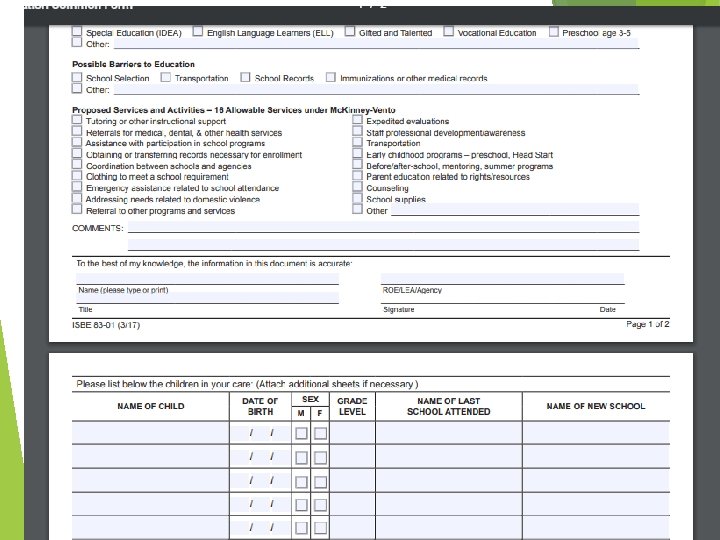
Task: Tick Coordination between schools and agencies
Action: tap(77, 164)
